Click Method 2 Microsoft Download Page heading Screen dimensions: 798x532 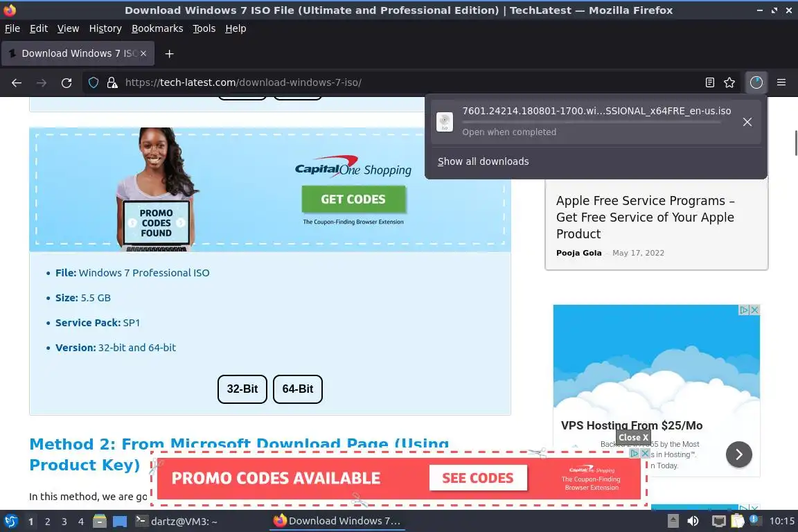pos(239,454)
